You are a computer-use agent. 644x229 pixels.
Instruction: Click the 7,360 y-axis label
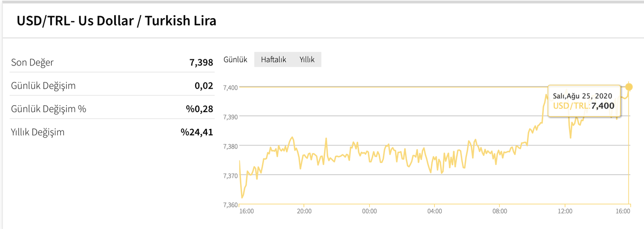(231, 205)
